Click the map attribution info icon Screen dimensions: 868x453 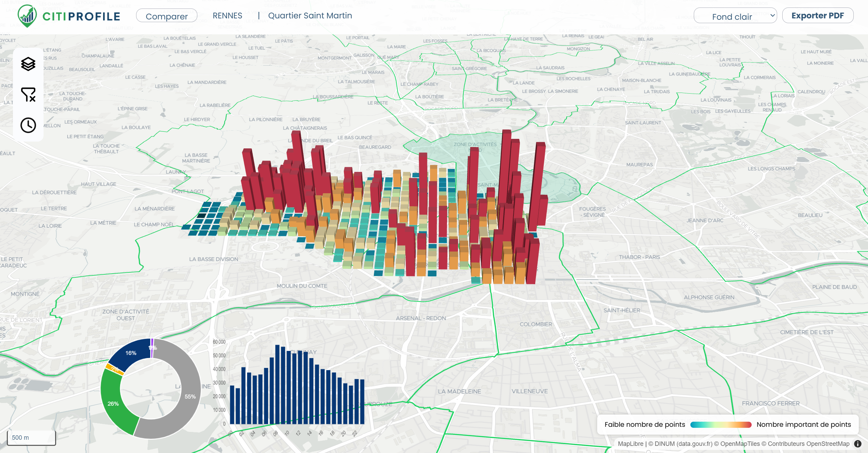point(858,443)
